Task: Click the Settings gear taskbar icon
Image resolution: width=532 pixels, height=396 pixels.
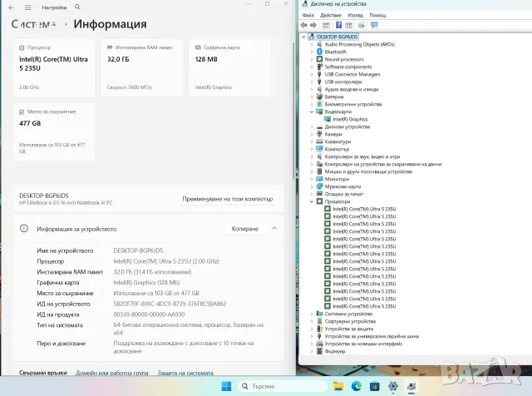Action: tap(393, 386)
